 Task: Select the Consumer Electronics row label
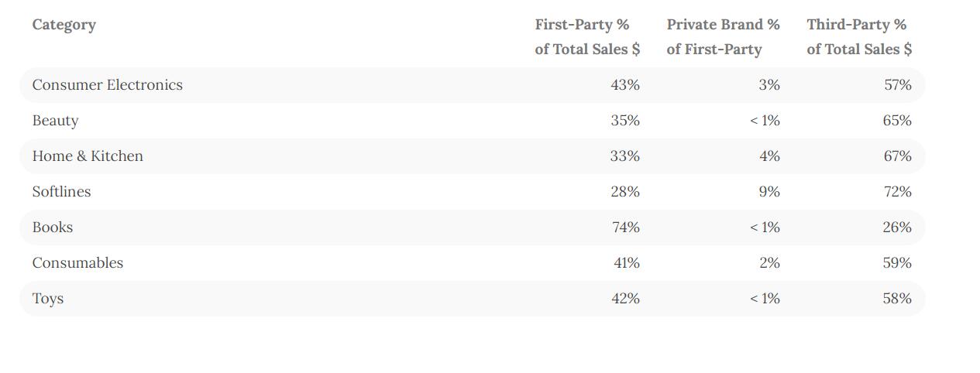point(108,85)
